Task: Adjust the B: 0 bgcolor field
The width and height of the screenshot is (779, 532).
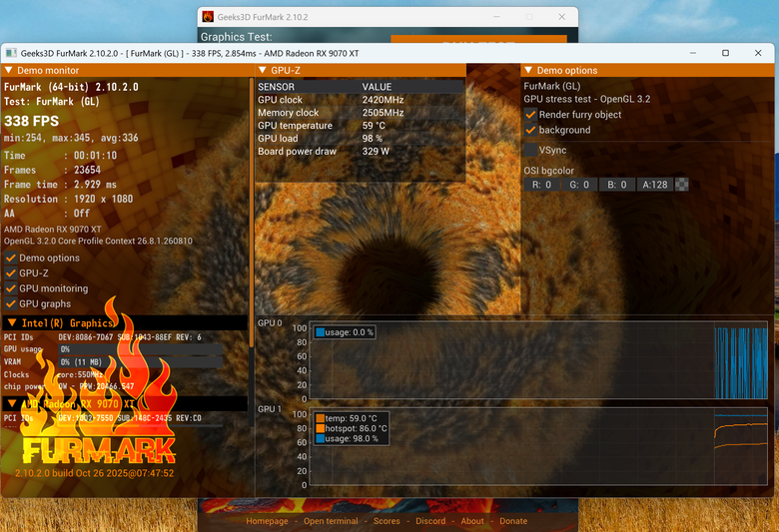Action: tap(616, 185)
